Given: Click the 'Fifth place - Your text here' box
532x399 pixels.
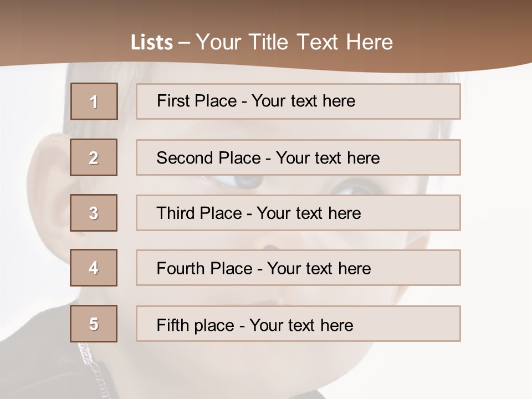Looking at the screenshot, I should click(298, 324).
